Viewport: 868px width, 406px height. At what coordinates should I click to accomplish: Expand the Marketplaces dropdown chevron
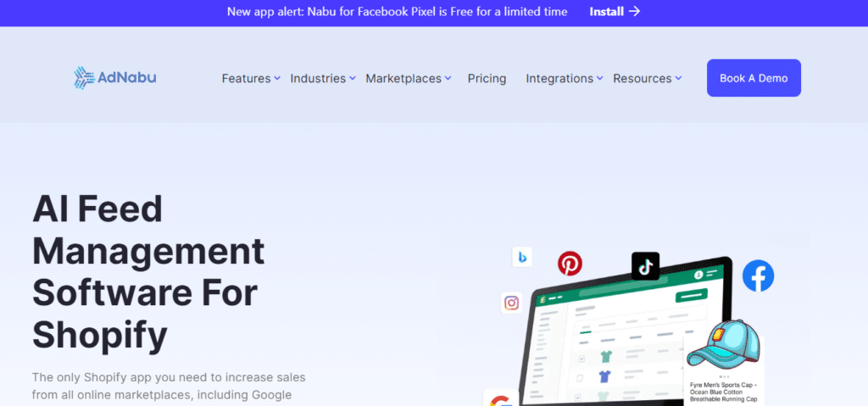(x=448, y=79)
